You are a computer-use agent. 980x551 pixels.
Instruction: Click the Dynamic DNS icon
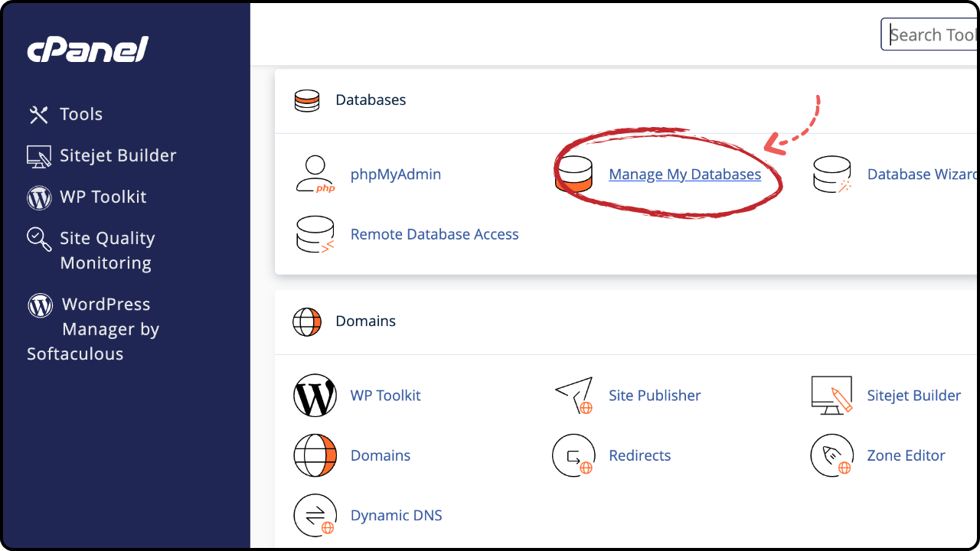pos(315,516)
